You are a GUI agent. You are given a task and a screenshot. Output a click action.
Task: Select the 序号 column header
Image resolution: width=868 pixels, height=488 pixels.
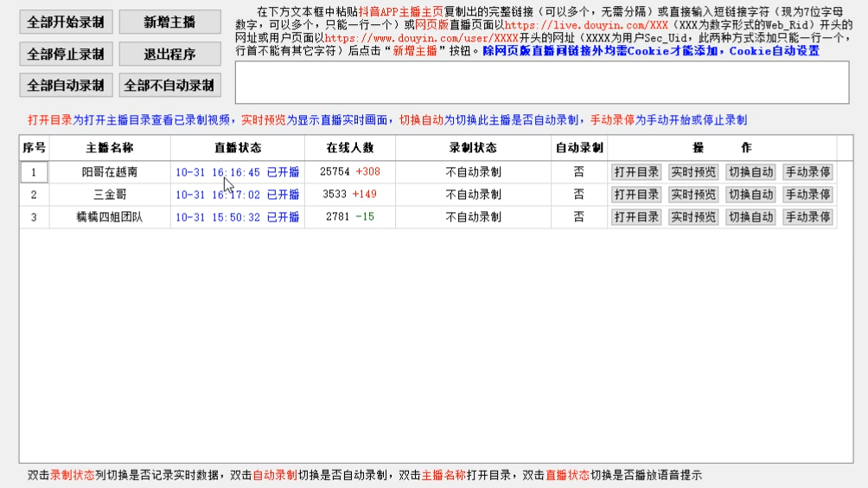pyautogui.click(x=35, y=148)
